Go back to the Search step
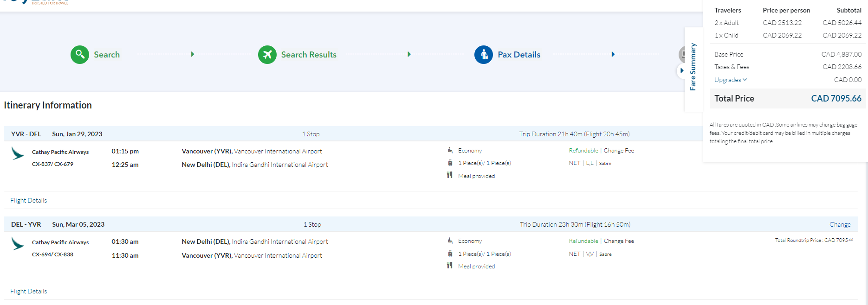868x305 pixels. [x=107, y=55]
